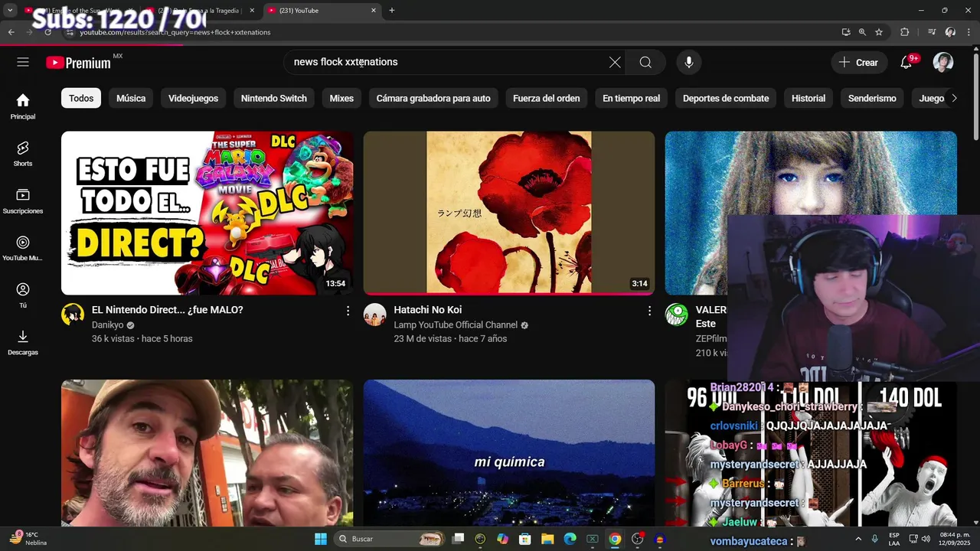Open options menu for Nintendo Direct video
This screenshot has width=980, height=551.
[x=348, y=311]
